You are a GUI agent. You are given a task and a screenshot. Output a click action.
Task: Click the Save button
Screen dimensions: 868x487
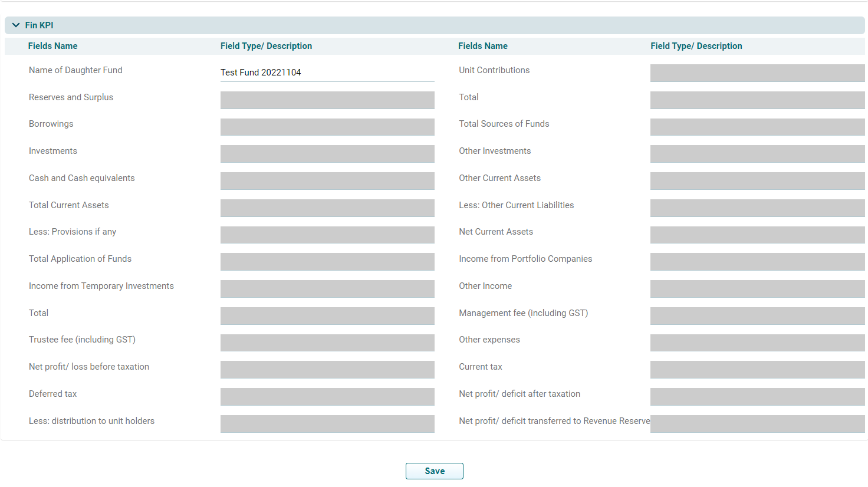click(x=434, y=471)
